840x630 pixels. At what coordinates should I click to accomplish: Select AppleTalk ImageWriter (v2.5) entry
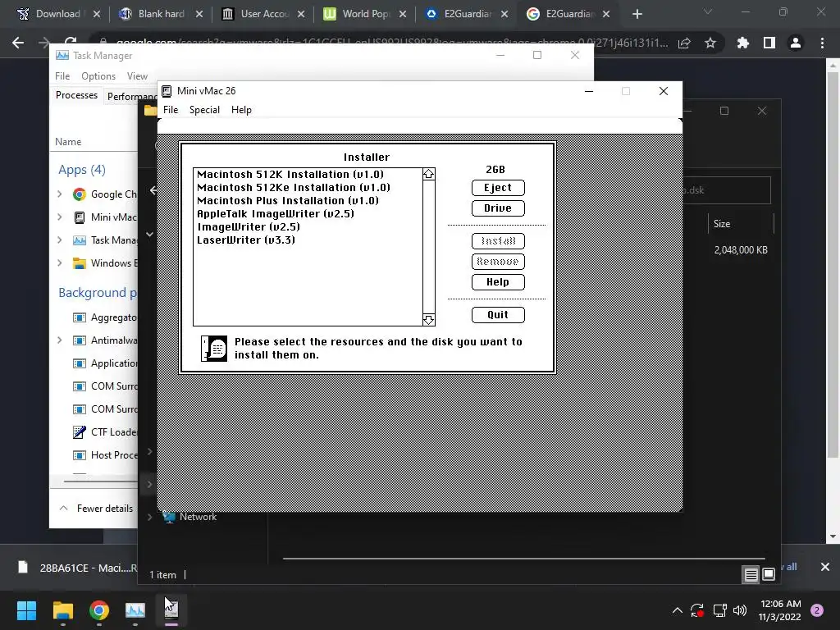click(x=276, y=213)
